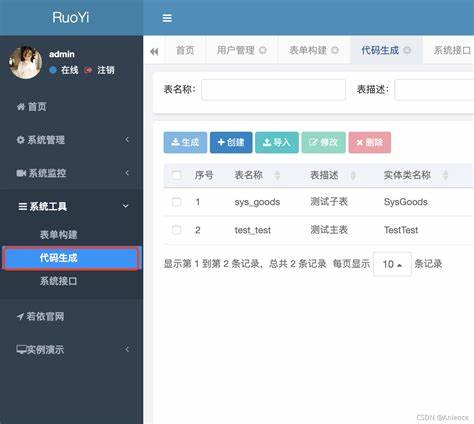Switch to the 首页 tab
This screenshot has width=474, height=424.
click(185, 50)
